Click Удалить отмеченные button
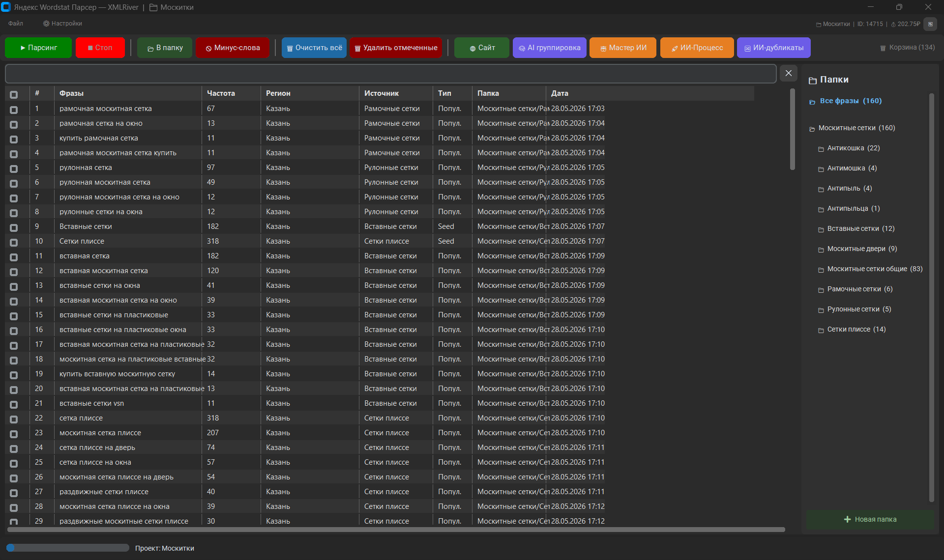The height and width of the screenshot is (560, 944). 396,48
